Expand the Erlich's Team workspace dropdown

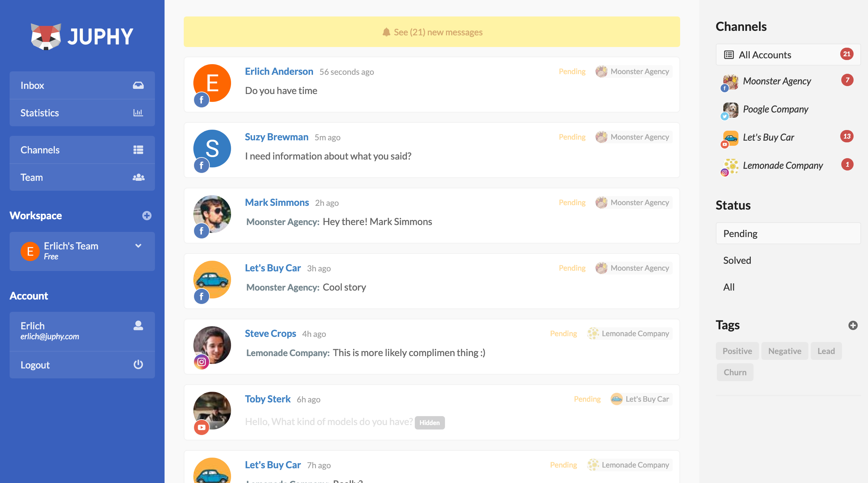[138, 246]
